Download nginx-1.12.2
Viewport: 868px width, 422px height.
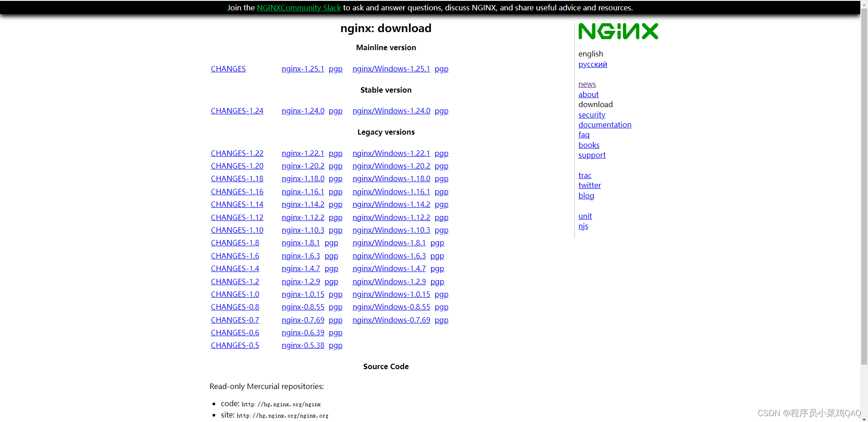(x=303, y=217)
